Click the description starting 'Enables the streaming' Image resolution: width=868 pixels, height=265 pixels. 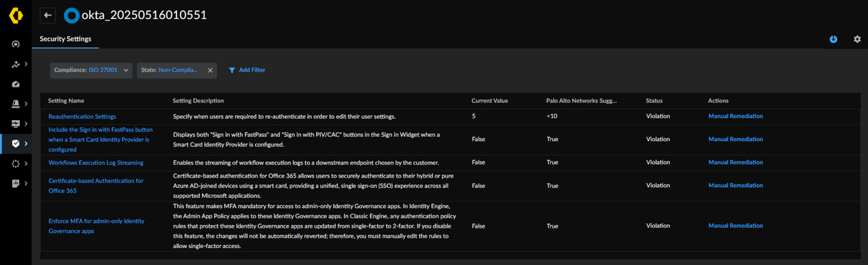306,163
